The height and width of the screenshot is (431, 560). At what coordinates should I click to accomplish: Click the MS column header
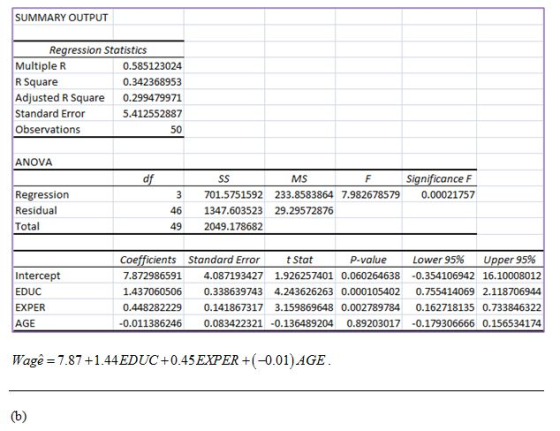pyautogui.click(x=299, y=179)
